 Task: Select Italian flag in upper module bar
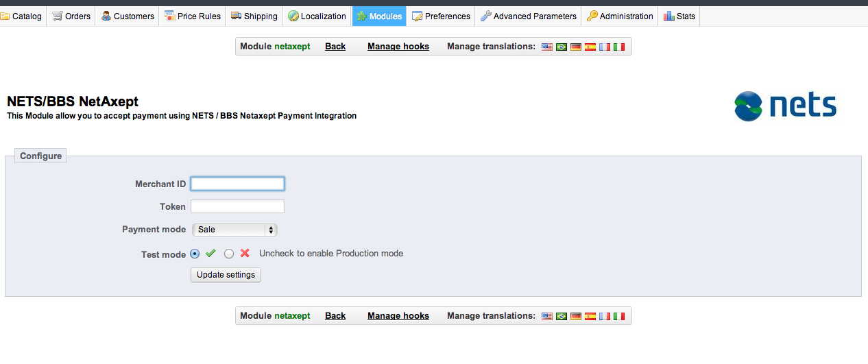[x=619, y=47]
